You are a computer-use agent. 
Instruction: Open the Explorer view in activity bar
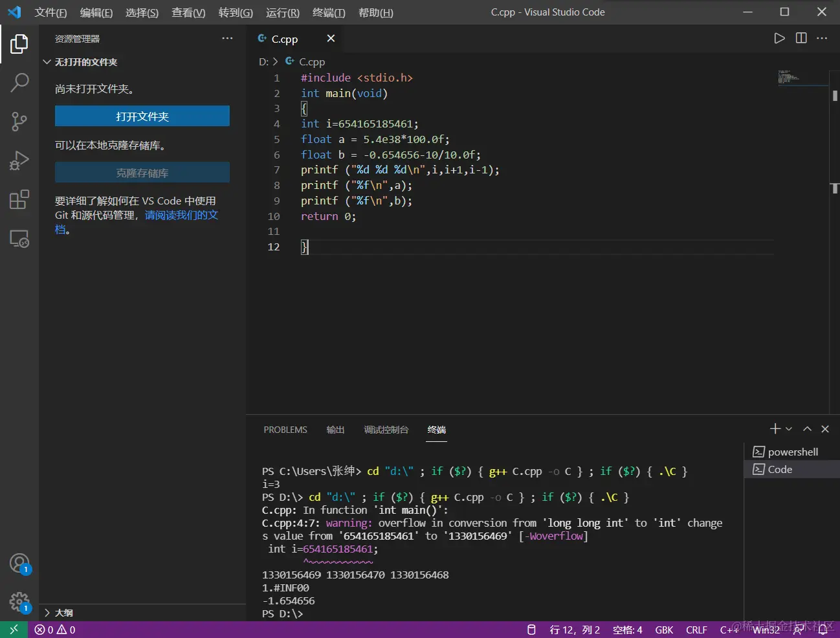pyautogui.click(x=19, y=44)
